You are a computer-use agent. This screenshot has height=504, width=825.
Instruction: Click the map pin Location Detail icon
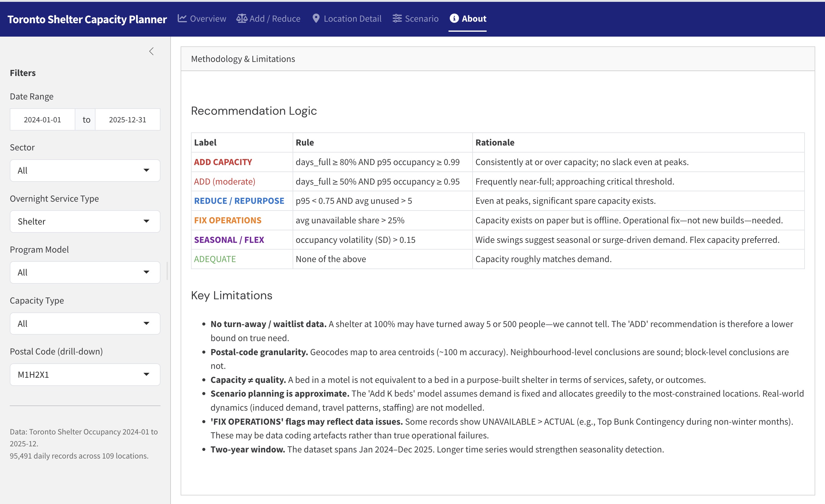coord(316,18)
